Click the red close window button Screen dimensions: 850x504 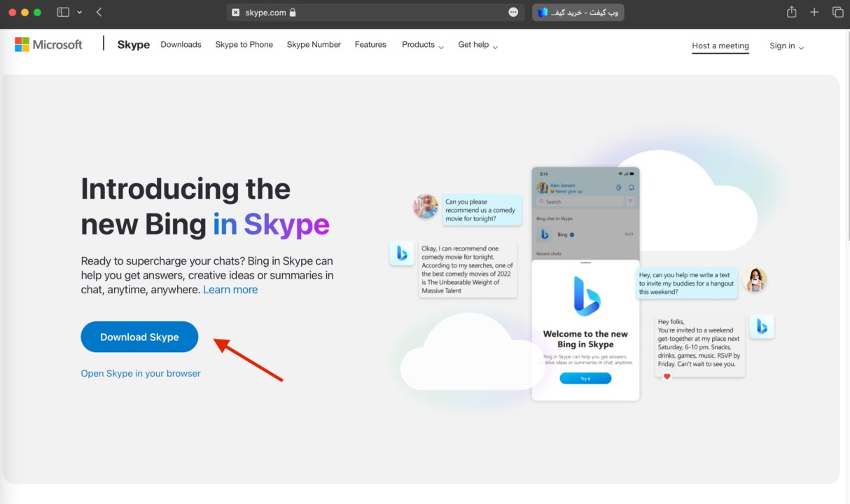[12, 13]
